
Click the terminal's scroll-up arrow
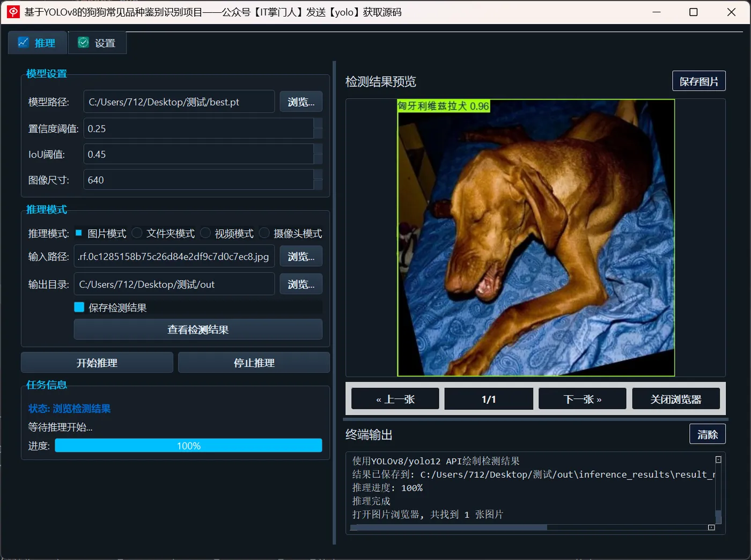[x=718, y=460]
